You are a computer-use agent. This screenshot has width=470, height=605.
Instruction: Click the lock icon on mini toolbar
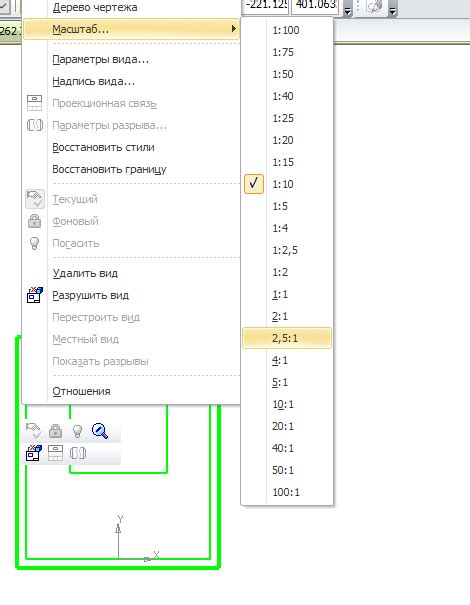[x=56, y=431]
